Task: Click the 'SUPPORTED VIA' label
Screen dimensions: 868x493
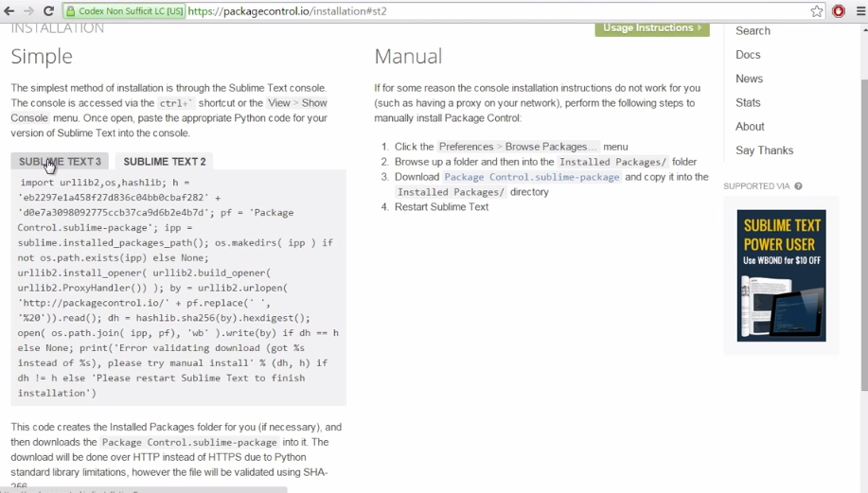Action: pos(756,185)
